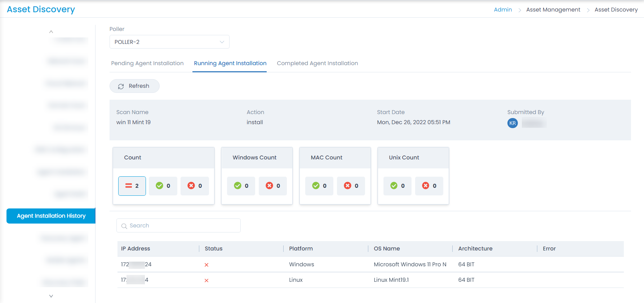
Task: Click into the Search field
Action: (x=178, y=226)
